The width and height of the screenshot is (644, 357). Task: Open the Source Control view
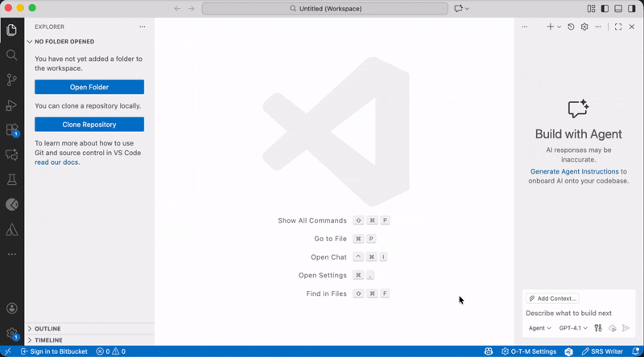(12, 80)
